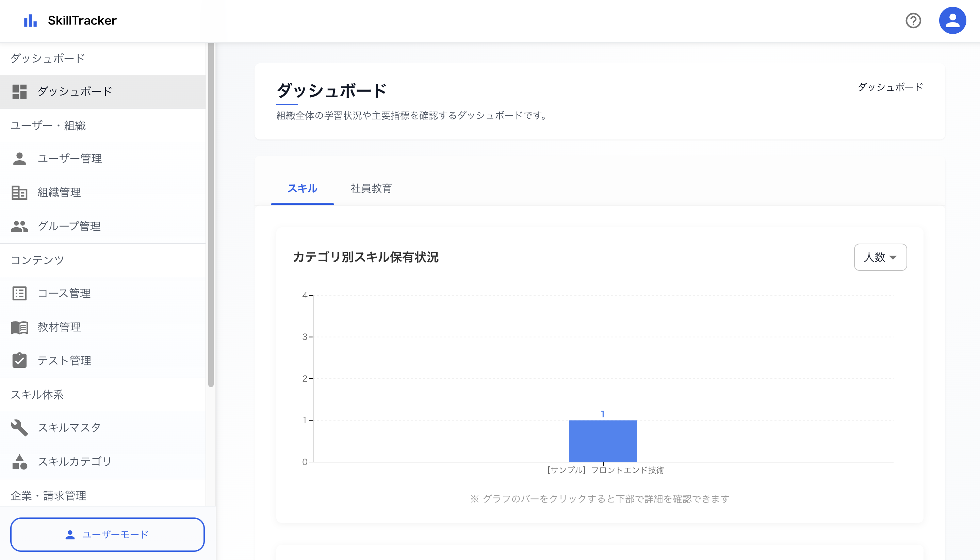The width and height of the screenshot is (980, 560).
Task: Click the テスト管理 clipboard check icon
Action: (19, 361)
